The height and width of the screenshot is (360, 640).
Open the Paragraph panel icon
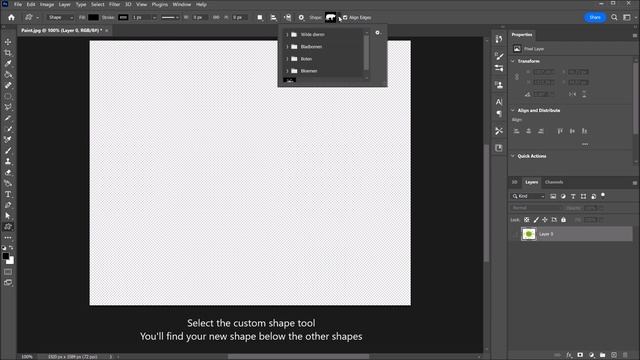(x=499, y=114)
